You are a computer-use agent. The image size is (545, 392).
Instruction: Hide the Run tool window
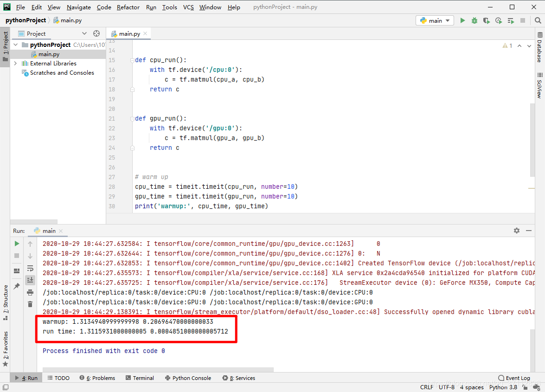529,231
